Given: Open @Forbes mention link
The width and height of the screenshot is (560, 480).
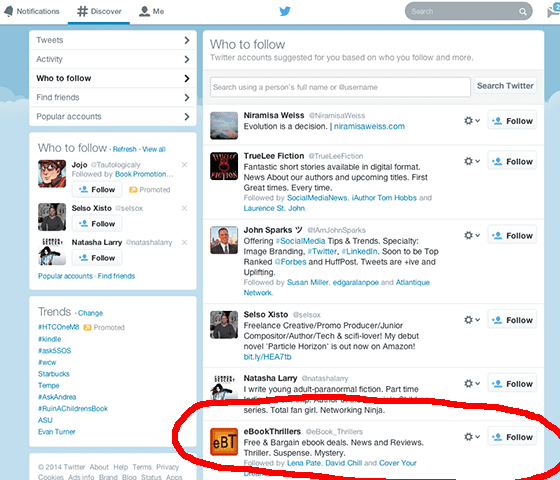Looking at the screenshot, I should click(290, 262).
